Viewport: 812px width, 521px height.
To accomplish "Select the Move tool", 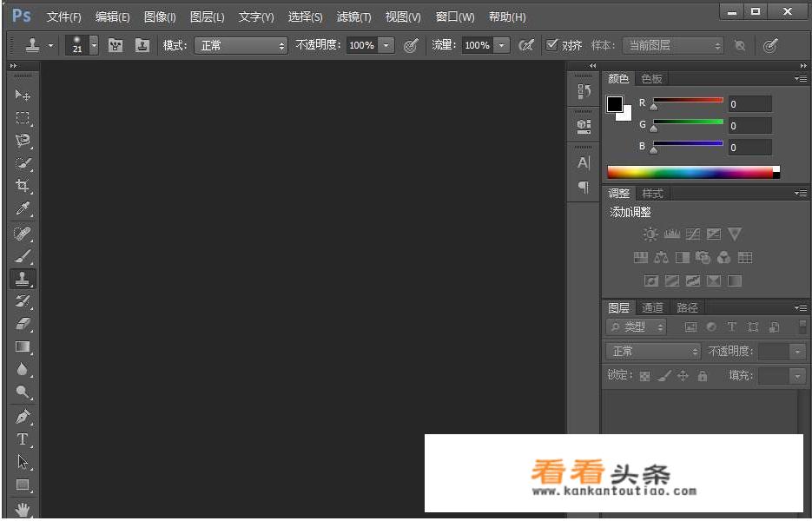I will 23,96.
